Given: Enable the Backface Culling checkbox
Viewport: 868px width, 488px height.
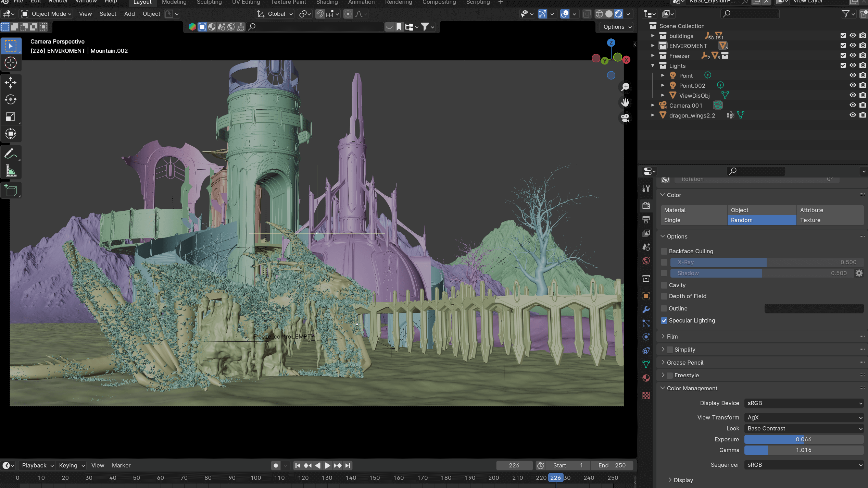Looking at the screenshot, I should (x=664, y=251).
